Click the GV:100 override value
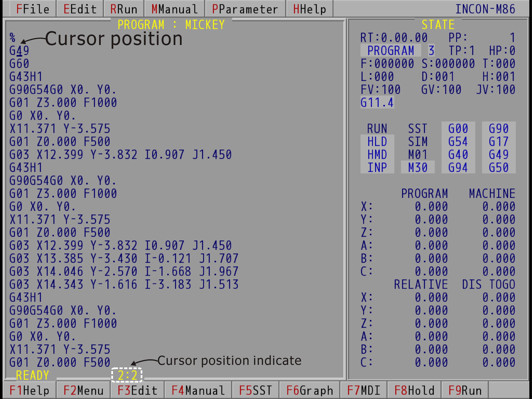This screenshot has height=399, width=532. (x=441, y=90)
